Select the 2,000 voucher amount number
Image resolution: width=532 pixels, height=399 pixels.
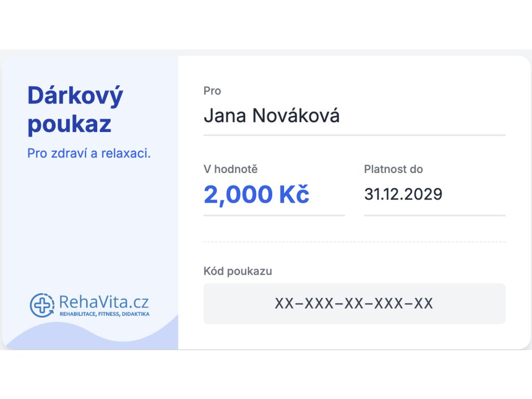(238, 194)
